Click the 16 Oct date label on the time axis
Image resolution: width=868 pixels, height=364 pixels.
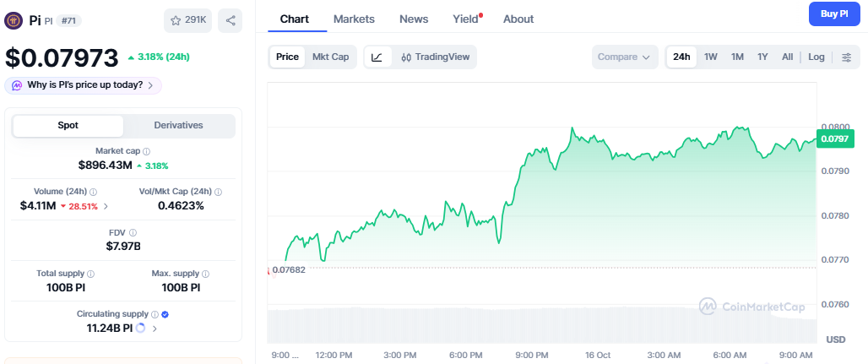[597, 355]
